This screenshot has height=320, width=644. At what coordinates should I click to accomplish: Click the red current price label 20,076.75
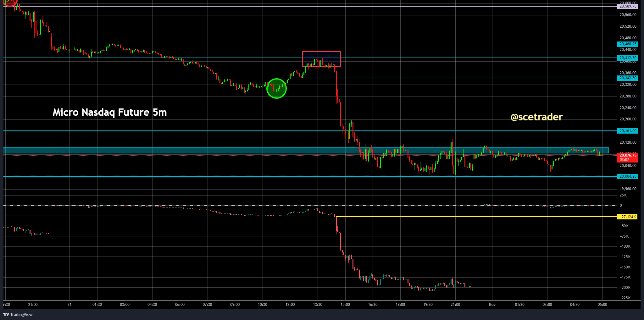point(628,157)
